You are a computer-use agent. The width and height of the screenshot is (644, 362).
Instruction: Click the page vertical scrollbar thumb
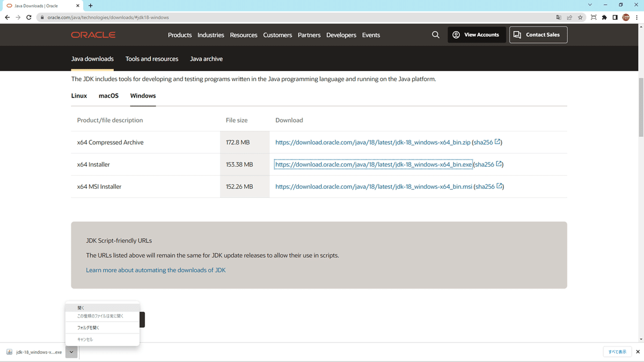pyautogui.click(x=641, y=107)
